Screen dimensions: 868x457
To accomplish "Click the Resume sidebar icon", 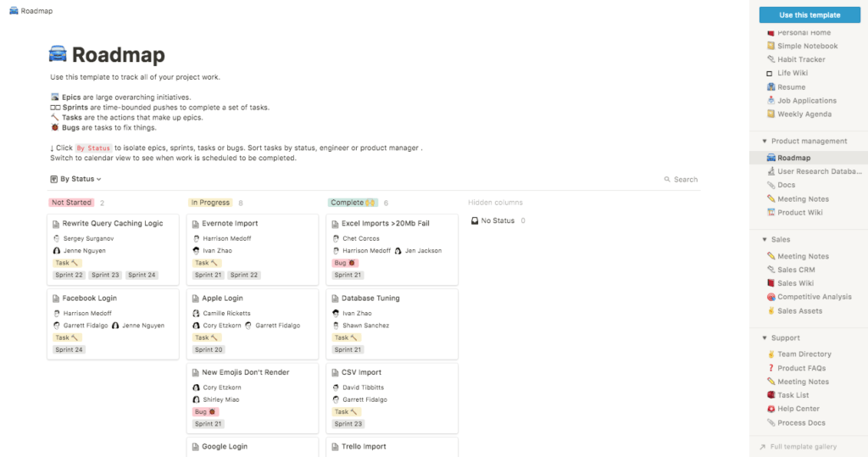I will 771,87.
